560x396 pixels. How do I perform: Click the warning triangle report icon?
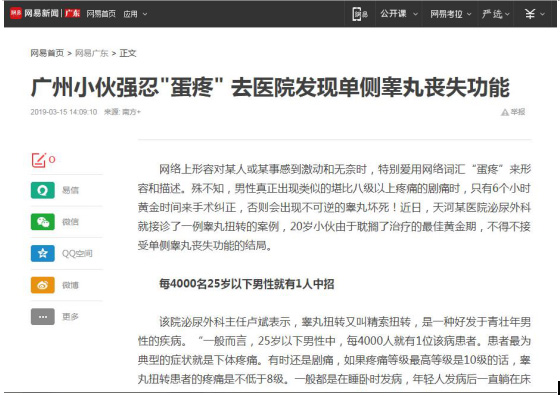pyautogui.click(x=505, y=112)
